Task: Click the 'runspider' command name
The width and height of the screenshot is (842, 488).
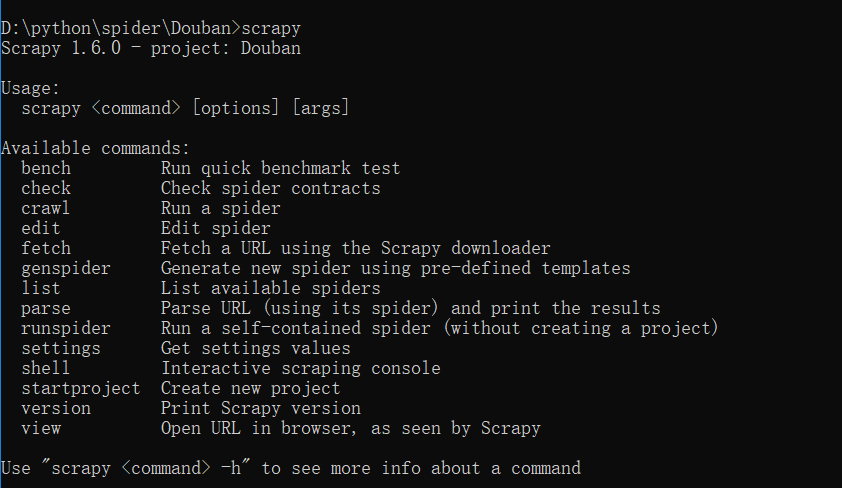Action: [x=66, y=328]
